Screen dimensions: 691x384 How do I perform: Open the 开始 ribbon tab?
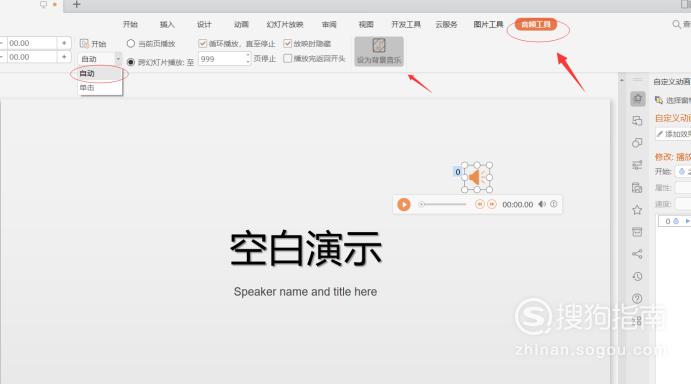(130, 25)
